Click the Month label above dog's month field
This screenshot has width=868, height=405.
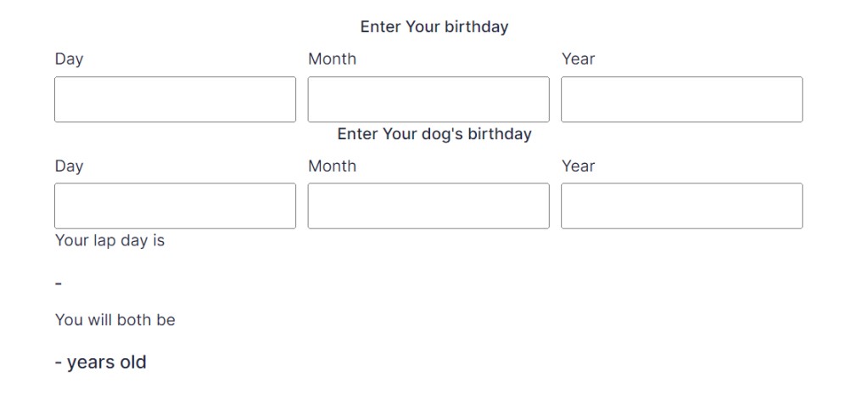click(x=332, y=166)
